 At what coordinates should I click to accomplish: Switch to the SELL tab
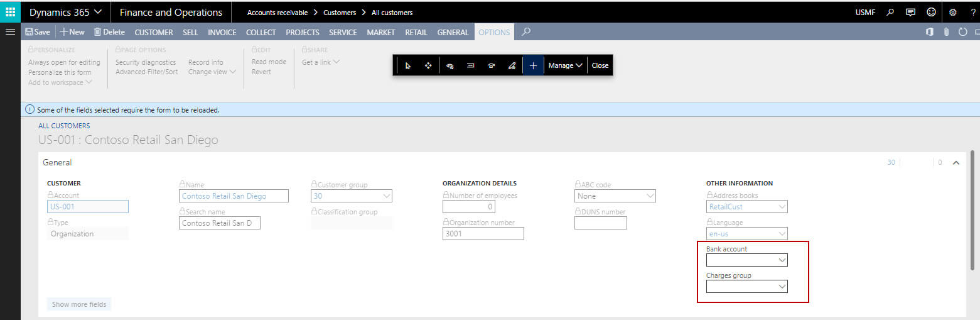point(190,32)
